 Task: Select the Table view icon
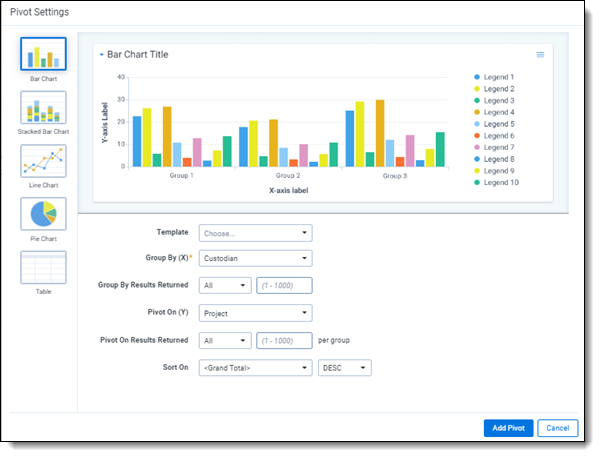(43, 267)
